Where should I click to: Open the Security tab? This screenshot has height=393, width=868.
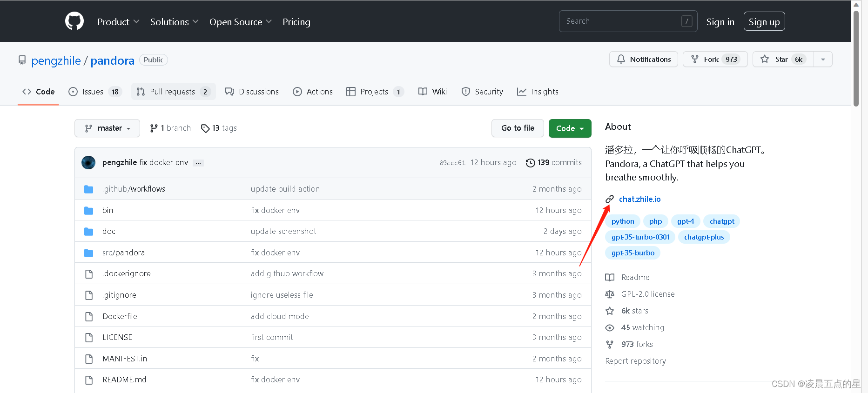coord(482,92)
